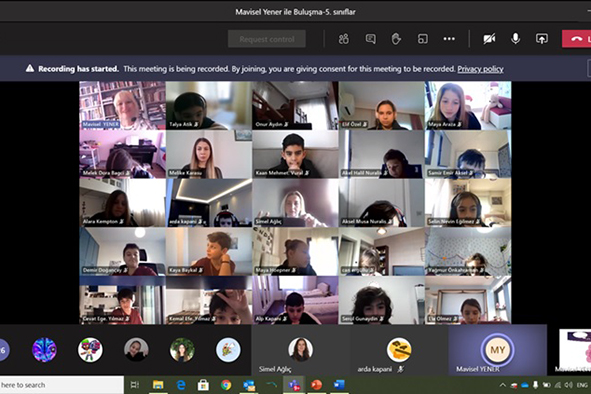Click the Request control button
The height and width of the screenshot is (394, 591).
[x=267, y=39]
